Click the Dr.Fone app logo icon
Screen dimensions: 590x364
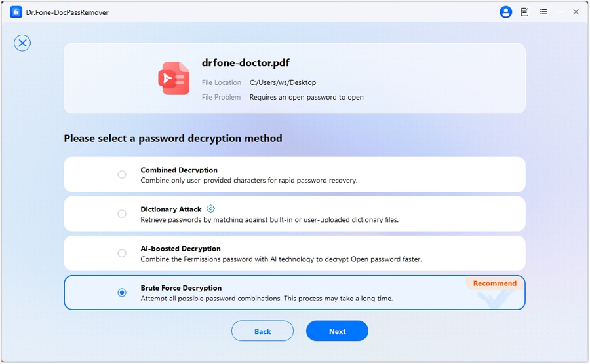pyautogui.click(x=16, y=12)
